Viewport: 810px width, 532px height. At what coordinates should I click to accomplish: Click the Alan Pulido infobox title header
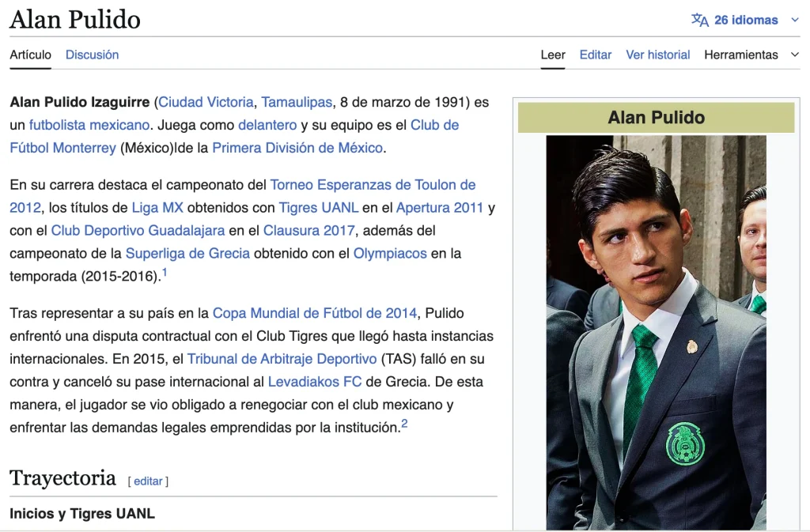point(656,118)
